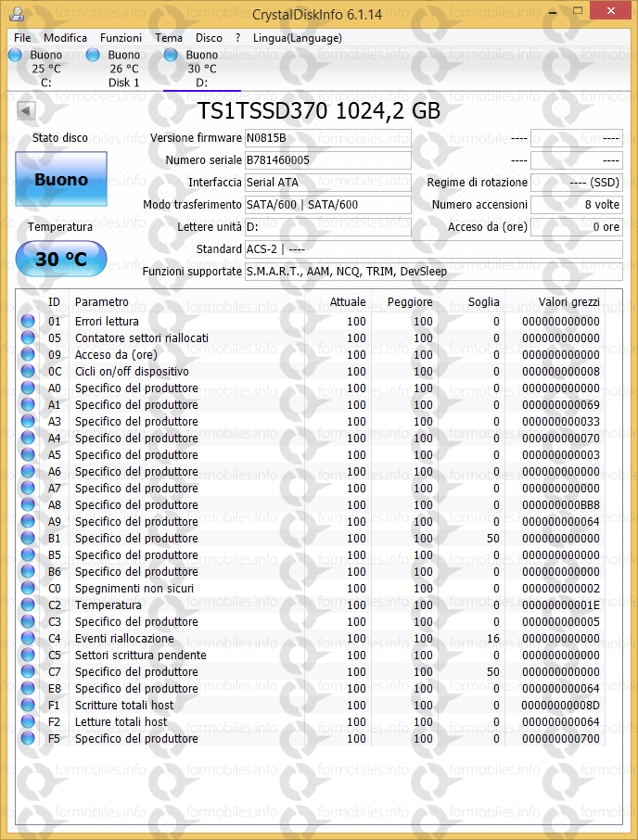Select the Contatore settori riallocati row
The image size is (638, 840).
coord(141,337)
